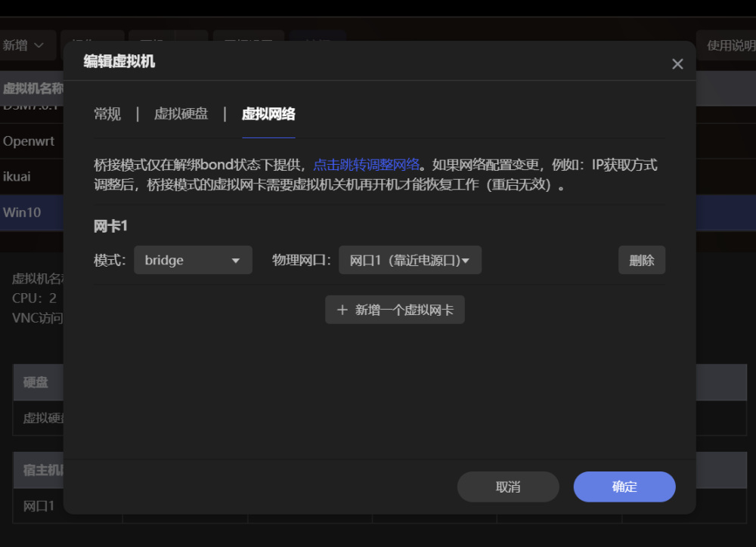Click 新增一个虚拟网卡 button
The image size is (756, 547).
[x=395, y=310]
